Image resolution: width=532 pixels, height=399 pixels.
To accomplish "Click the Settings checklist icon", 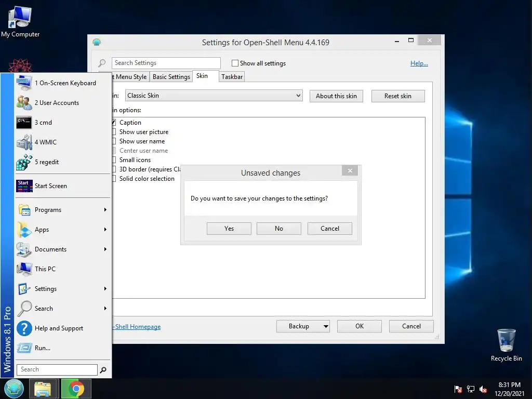I will 24,289.
